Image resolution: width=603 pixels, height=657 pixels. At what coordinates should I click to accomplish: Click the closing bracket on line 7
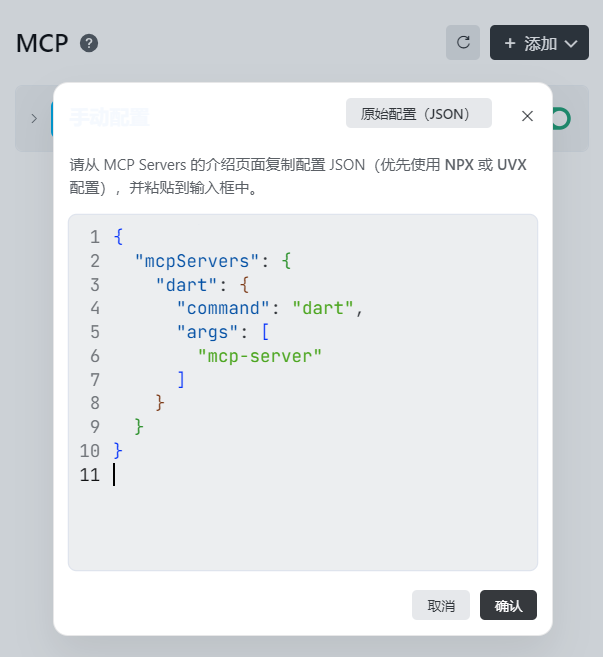click(181, 380)
